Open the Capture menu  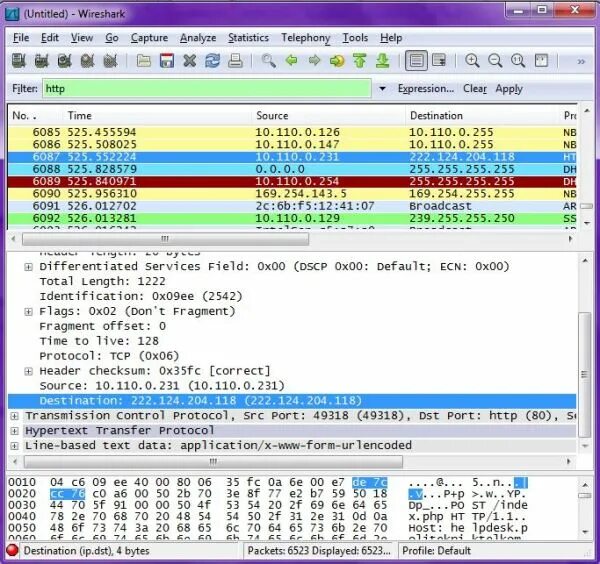tap(149, 38)
